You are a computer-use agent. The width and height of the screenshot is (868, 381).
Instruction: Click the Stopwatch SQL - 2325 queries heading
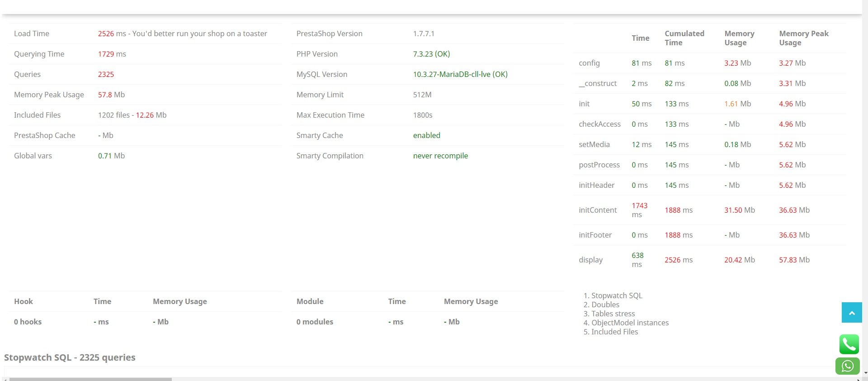[70, 357]
